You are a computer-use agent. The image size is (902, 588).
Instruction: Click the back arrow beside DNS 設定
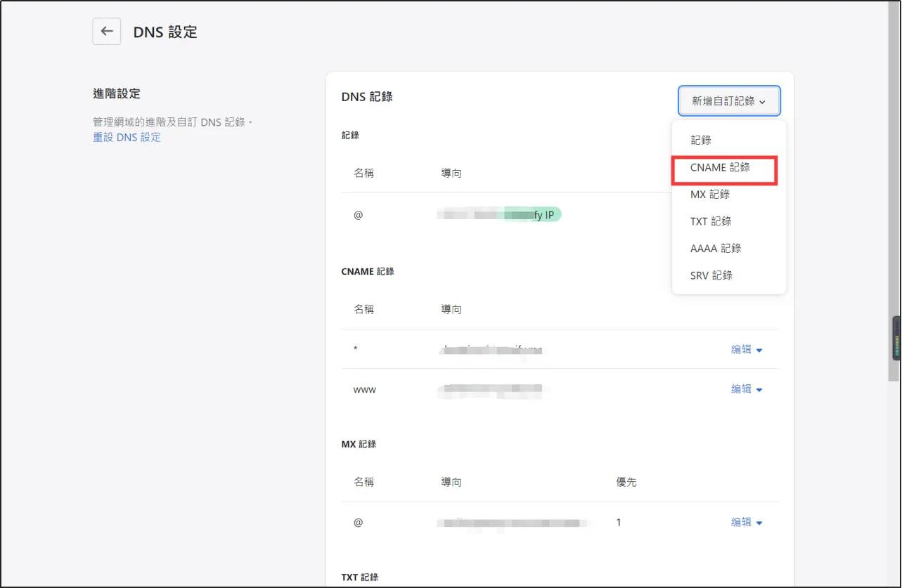[106, 32]
